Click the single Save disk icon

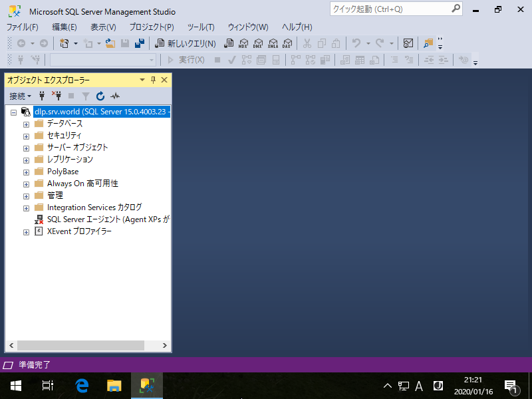(125, 43)
